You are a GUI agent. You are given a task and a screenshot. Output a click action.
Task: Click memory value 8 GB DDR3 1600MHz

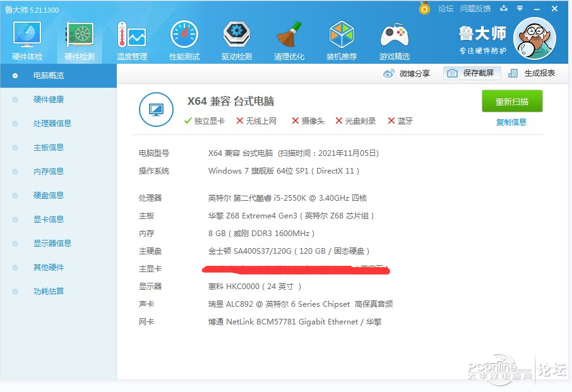point(261,234)
